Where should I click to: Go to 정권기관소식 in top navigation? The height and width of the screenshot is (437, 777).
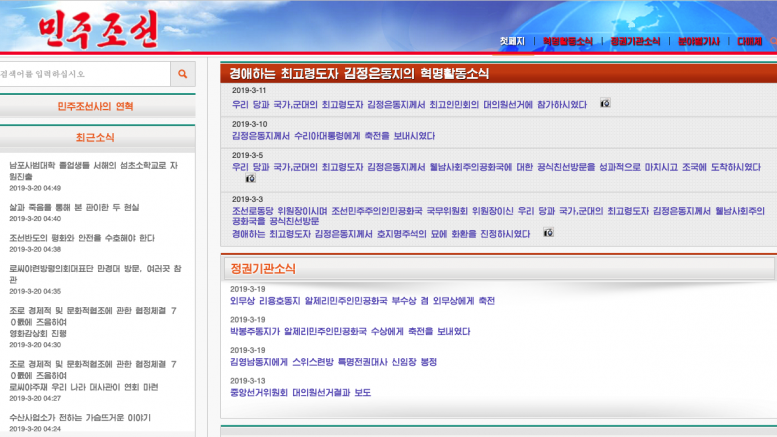click(635, 42)
